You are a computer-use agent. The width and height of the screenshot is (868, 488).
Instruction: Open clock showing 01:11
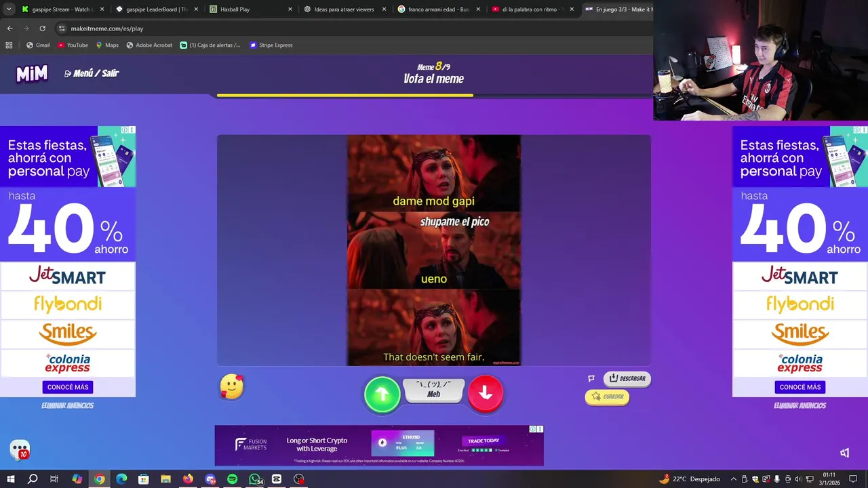click(829, 479)
